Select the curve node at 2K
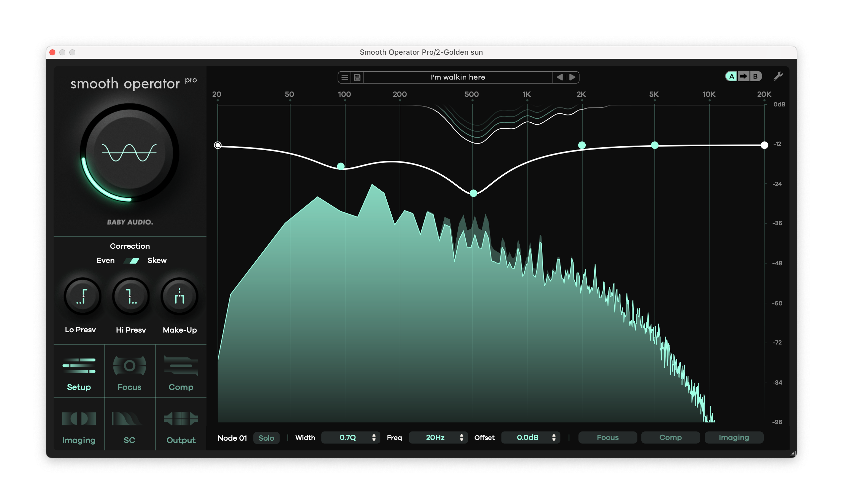Viewport: 843px width, 504px height. (582, 145)
